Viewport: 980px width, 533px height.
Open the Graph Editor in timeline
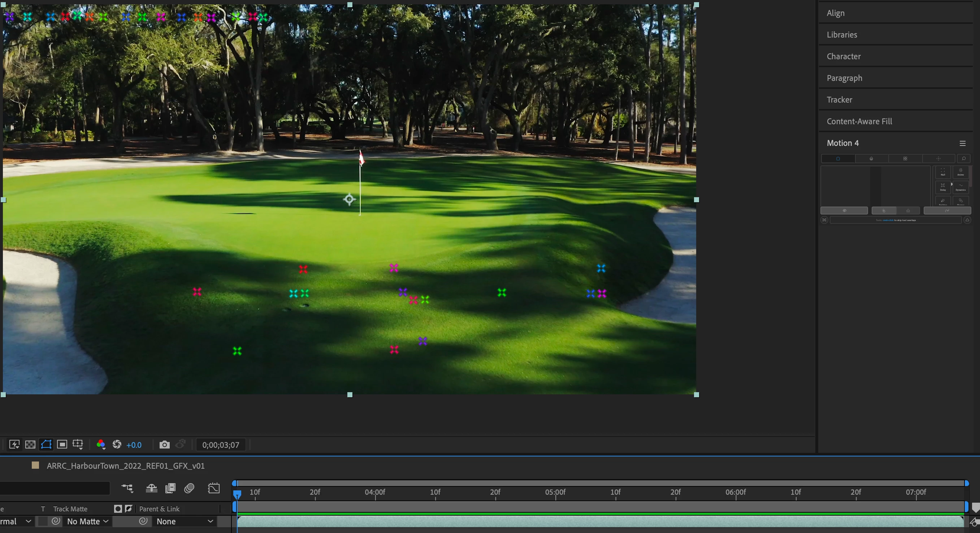(x=214, y=488)
